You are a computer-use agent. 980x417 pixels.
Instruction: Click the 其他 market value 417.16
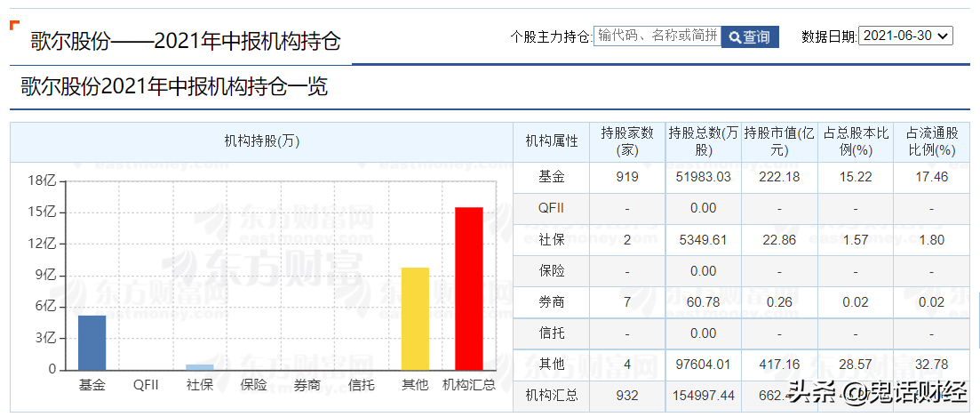[778, 364]
